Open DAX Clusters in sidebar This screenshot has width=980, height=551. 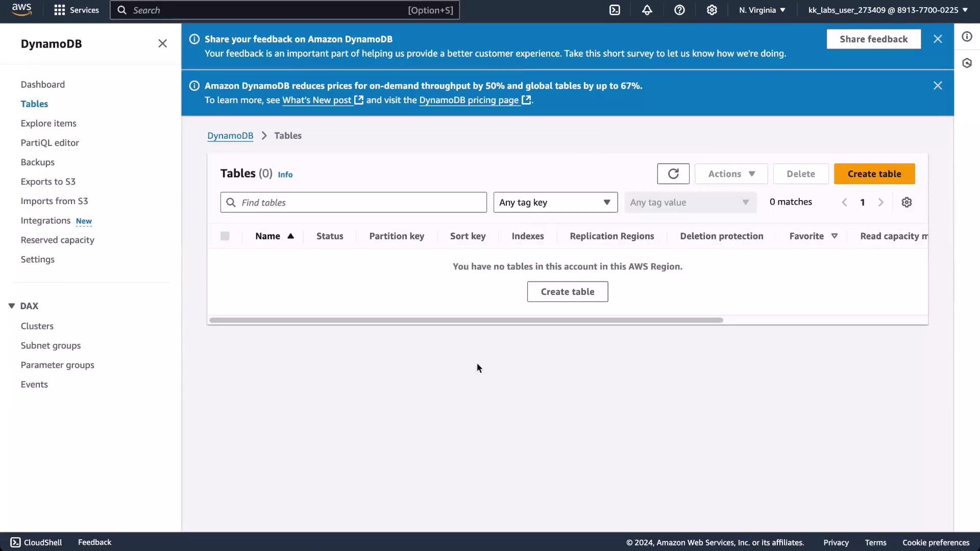[x=37, y=326]
